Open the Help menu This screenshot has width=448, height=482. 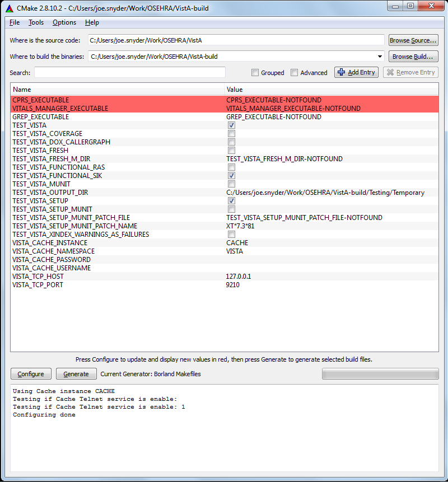point(92,22)
